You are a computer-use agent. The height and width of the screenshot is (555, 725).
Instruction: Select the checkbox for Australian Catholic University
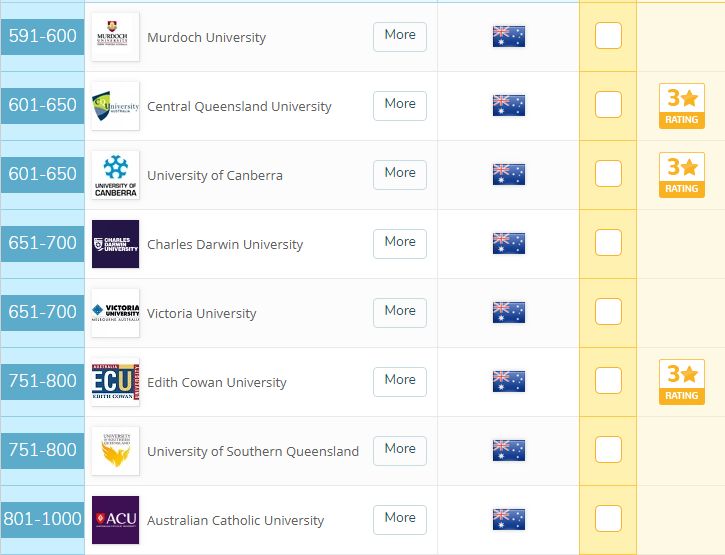[608, 518]
